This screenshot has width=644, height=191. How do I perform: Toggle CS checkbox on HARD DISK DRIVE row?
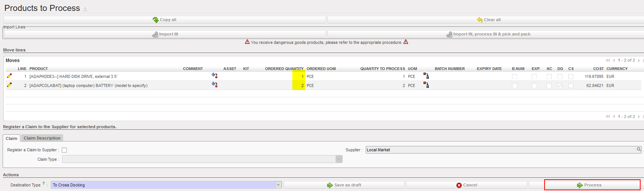point(571,77)
